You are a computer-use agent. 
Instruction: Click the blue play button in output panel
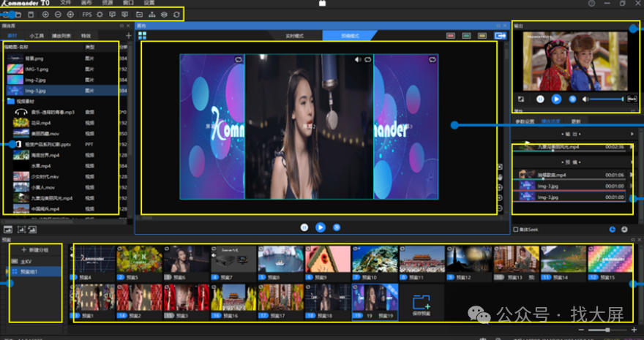(556, 99)
